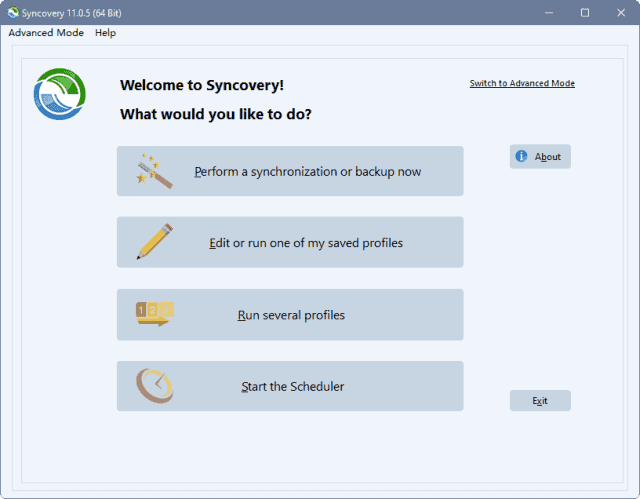Screen dimensions: 640x499
Task: Select Edit or run one of my saved profiles
Action: point(306,242)
